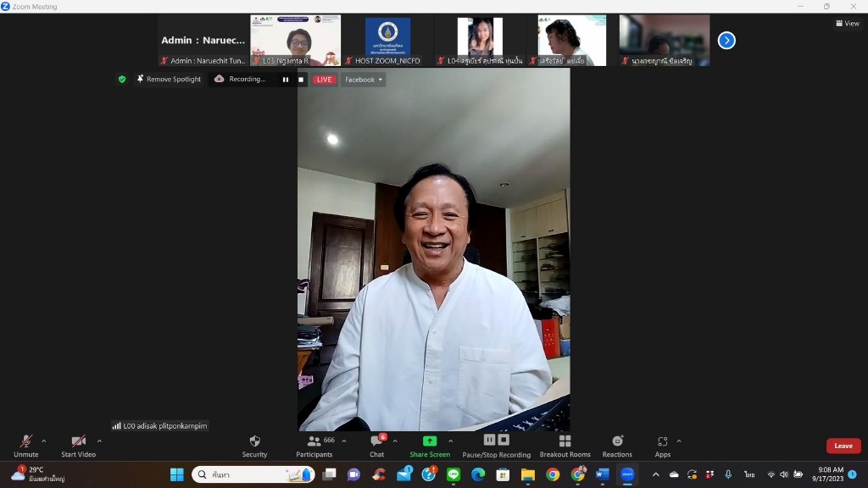Open audio options arrow beside Unmute
Image resolution: width=868 pixels, height=488 pixels.
[44, 441]
